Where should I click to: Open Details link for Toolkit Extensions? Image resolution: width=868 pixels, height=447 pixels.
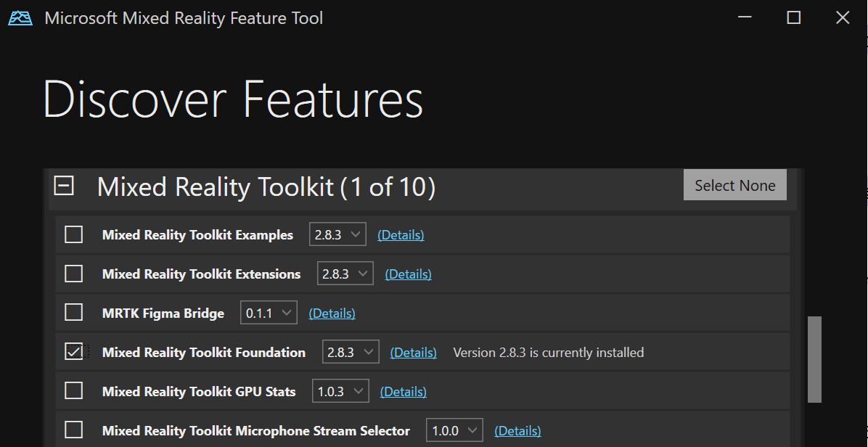click(x=409, y=274)
